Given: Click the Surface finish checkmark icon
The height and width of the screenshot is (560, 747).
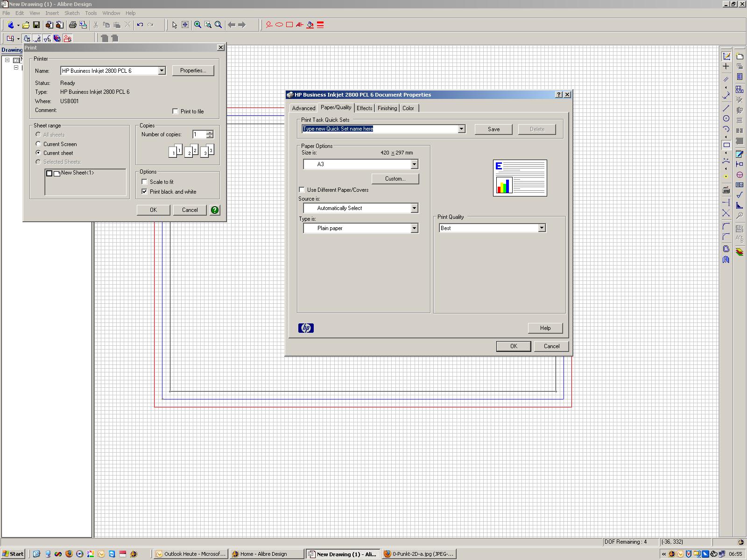Looking at the screenshot, I should click(740, 195).
